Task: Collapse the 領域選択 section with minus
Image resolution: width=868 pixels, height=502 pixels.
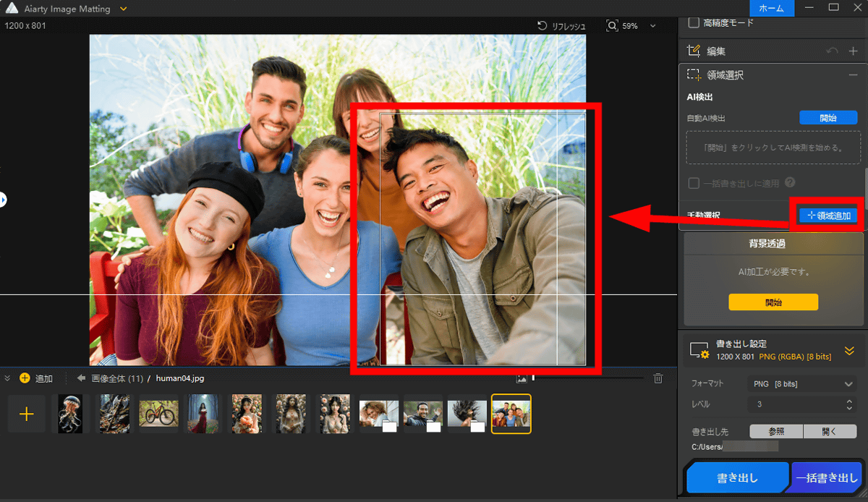Action: point(853,75)
